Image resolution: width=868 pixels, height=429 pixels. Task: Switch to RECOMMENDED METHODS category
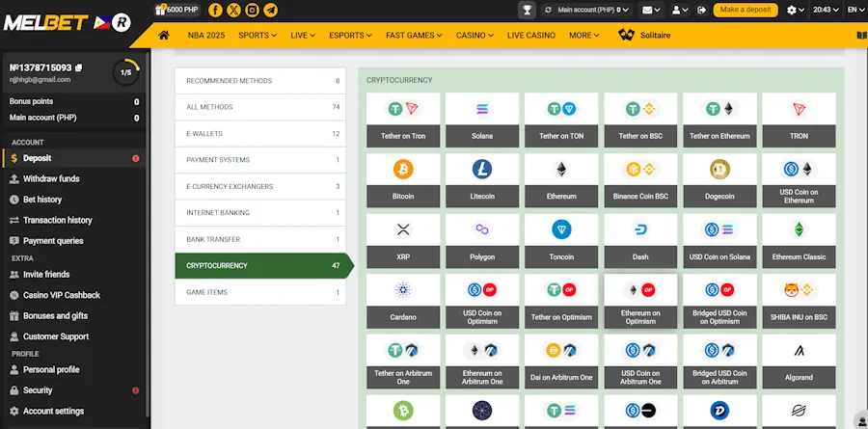(260, 81)
